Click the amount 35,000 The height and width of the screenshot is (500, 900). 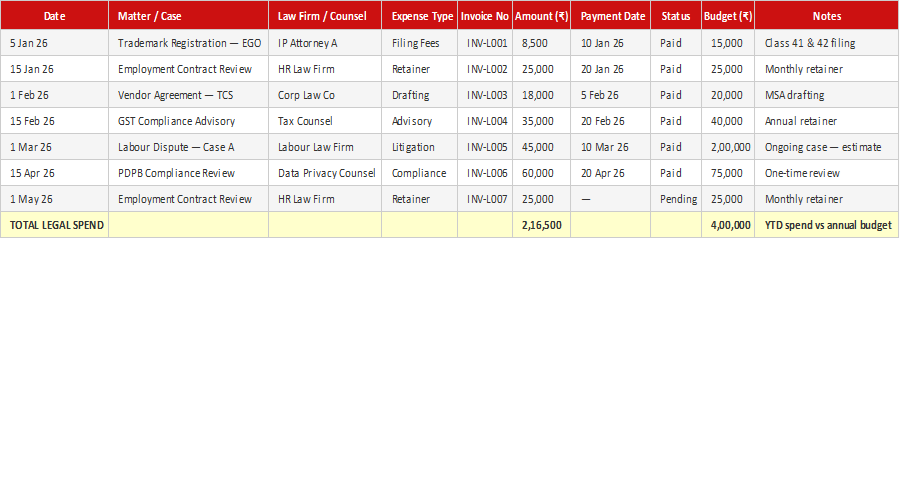541,121
